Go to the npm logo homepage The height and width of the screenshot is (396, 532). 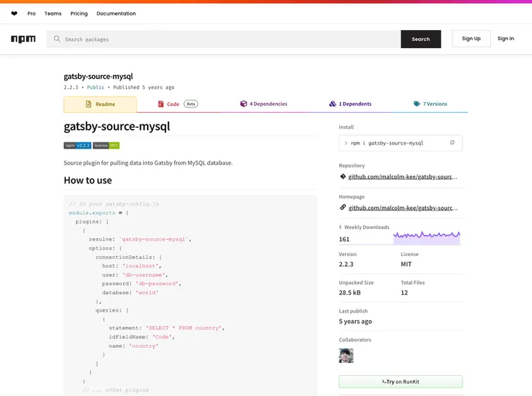[23, 39]
